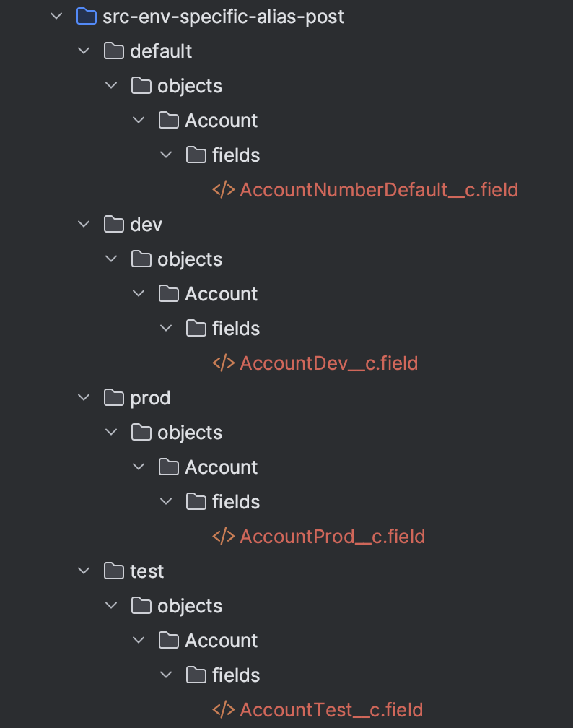Image resolution: width=573 pixels, height=728 pixels.
Task: Click the XML icon beside AccountDev__c.field
Action: (224, 363)
